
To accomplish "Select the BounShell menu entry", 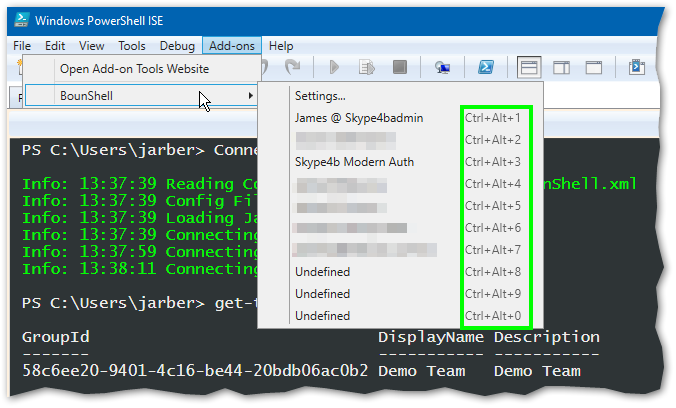I will click(x=142, y=95).
